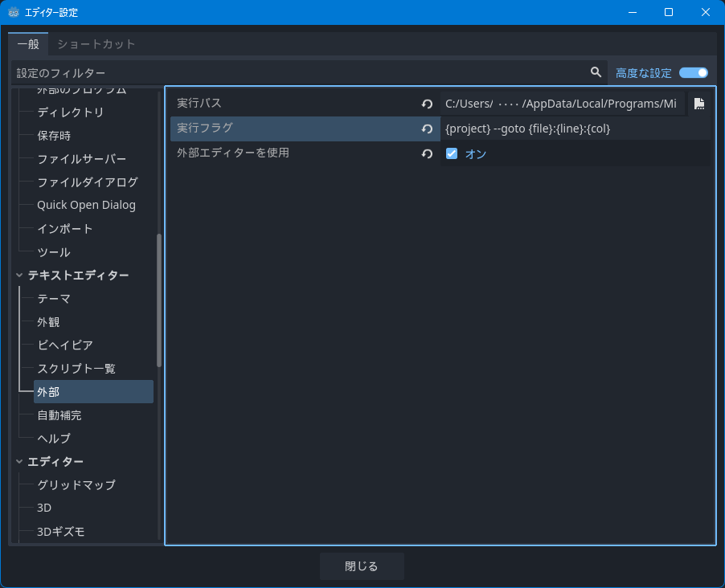Select the highlighted 外部 tree item
The height and width of the screenshot is (588, 725).
tap(93, 391)
